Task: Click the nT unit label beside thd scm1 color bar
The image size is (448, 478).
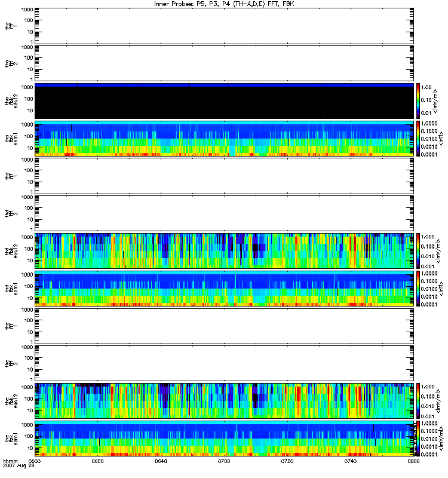Action: coord(441,289)
